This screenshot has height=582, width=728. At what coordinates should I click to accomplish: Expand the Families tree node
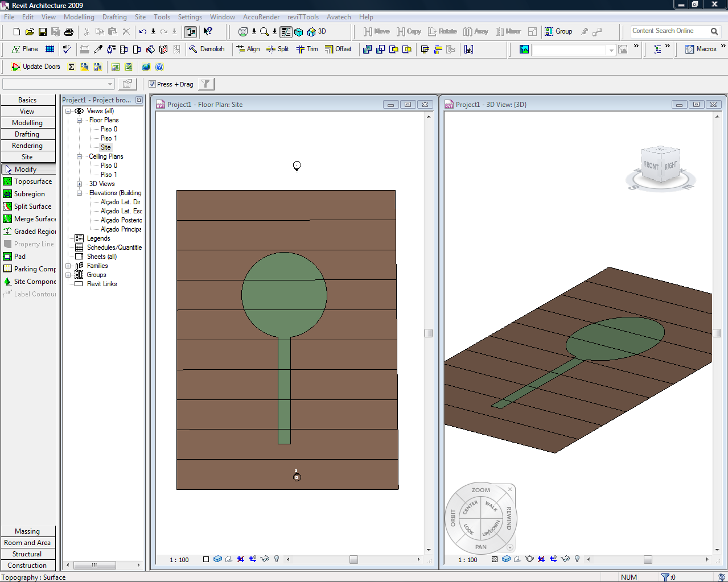pos(68,266)
